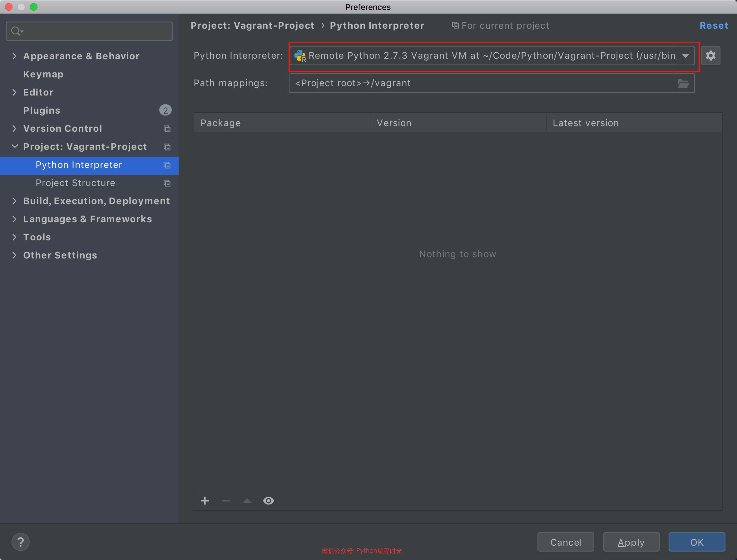Toggle show early releases eye icon
The height and width of the screenshot is (560, 737).
[269, 501]
